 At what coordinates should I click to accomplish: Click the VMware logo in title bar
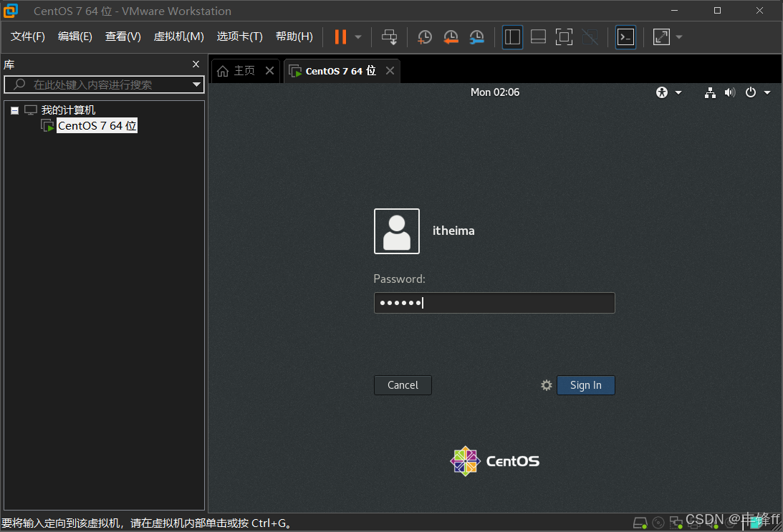11,11
